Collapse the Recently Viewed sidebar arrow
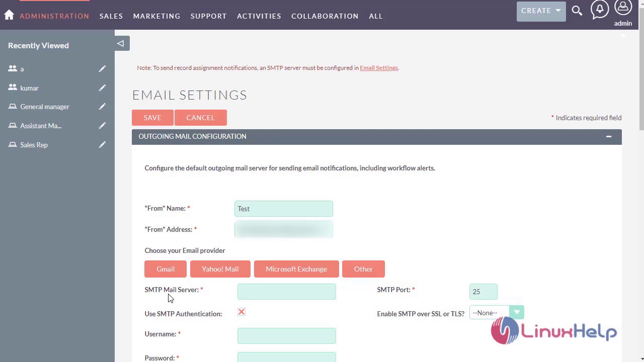 click(121, 44)
